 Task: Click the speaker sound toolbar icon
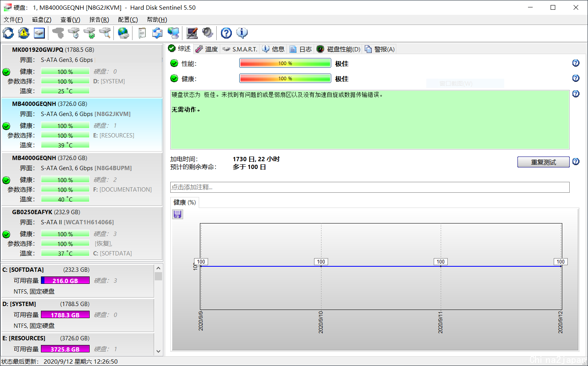(x=208, y=33)
